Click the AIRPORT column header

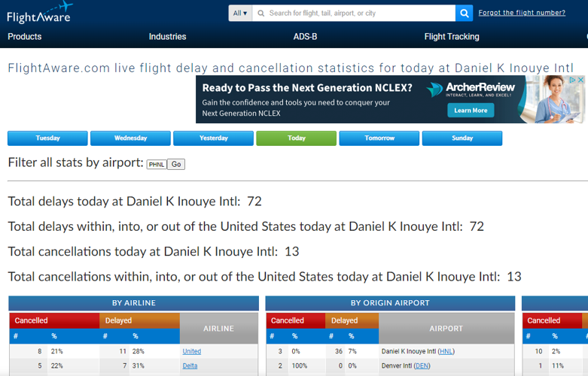446,329
